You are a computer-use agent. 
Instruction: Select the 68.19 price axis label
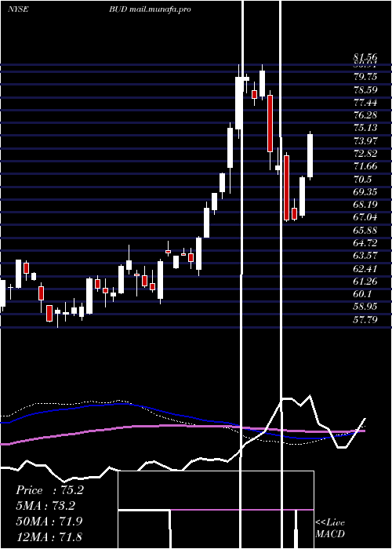[365, 205]
